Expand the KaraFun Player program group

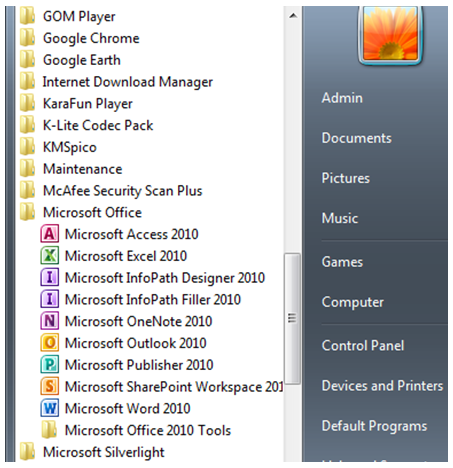coord(76,103)
